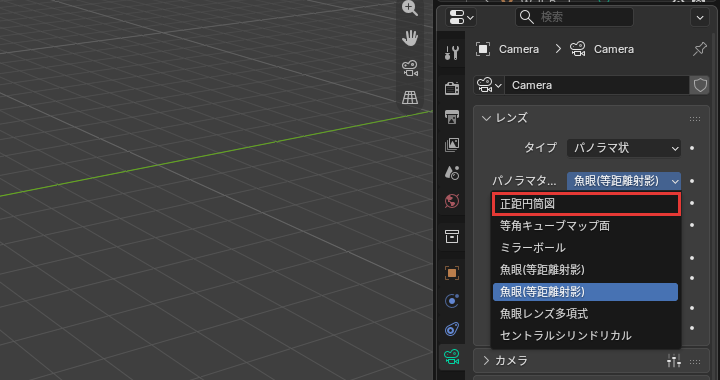Toggle perspective/orthographic with the grid gizmo
Screen dimensions: 720x380
(410, 97)
